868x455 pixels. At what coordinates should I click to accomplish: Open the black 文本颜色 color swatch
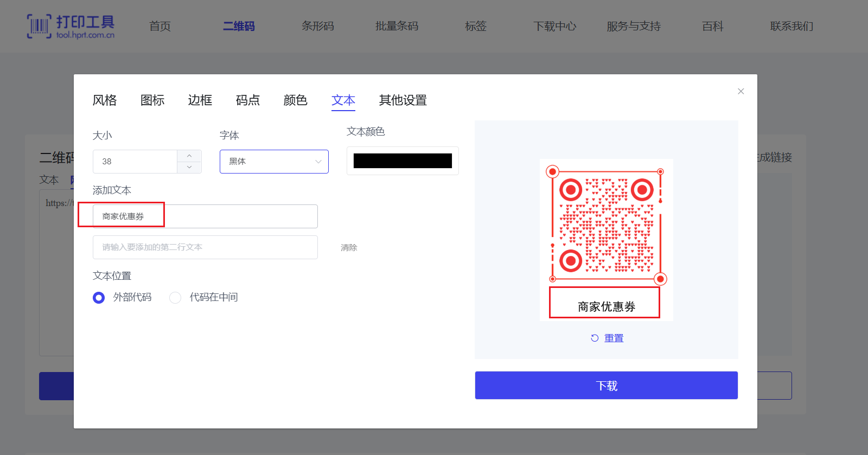tap(403, 161)
